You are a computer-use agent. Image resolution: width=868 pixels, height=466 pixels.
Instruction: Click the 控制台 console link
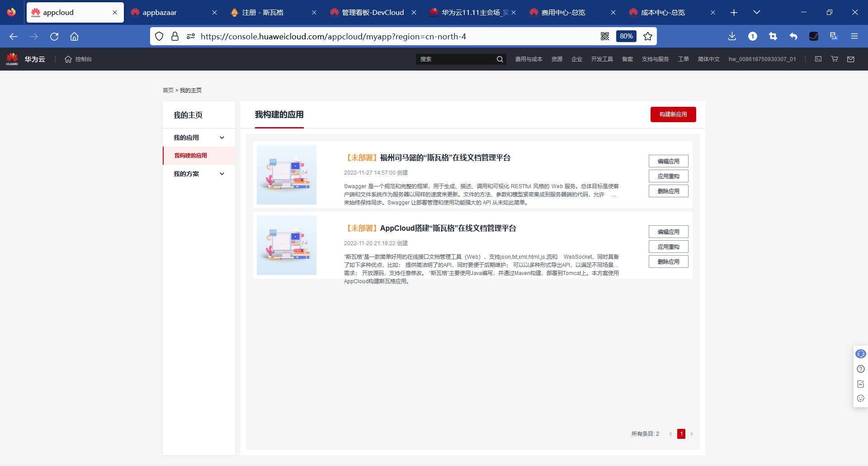pos(83,59)
